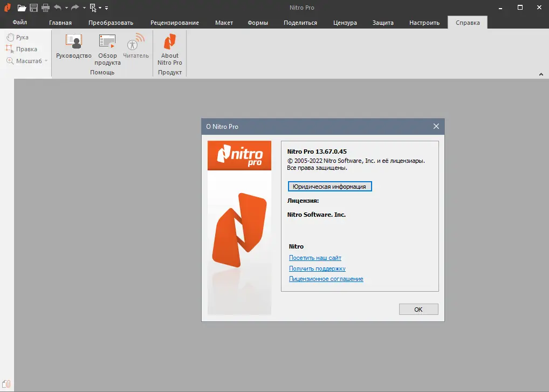Click the Помощь group label

coord(102,72)
